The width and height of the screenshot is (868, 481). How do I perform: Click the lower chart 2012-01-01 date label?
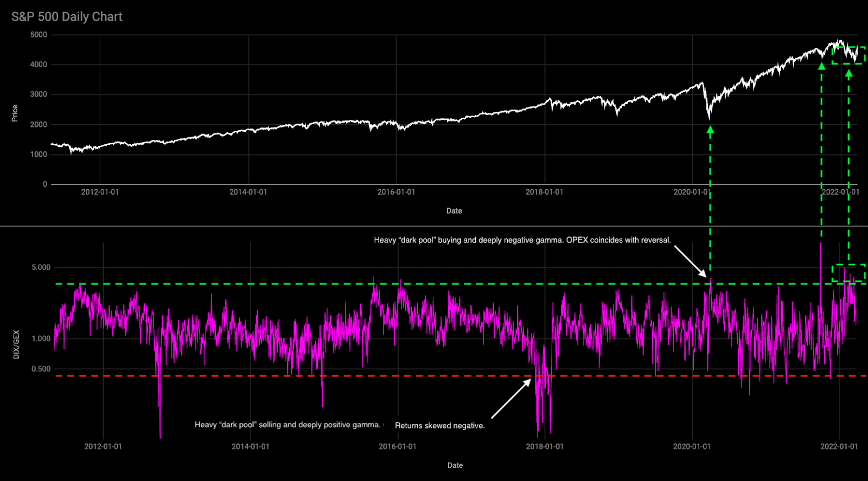coord(103,446)
